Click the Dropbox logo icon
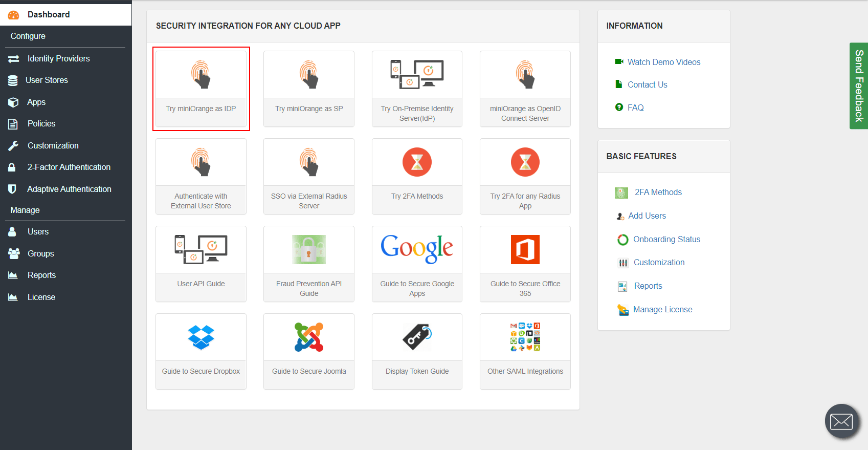Viewport: 868px width, 450px height. click(201, 337)
